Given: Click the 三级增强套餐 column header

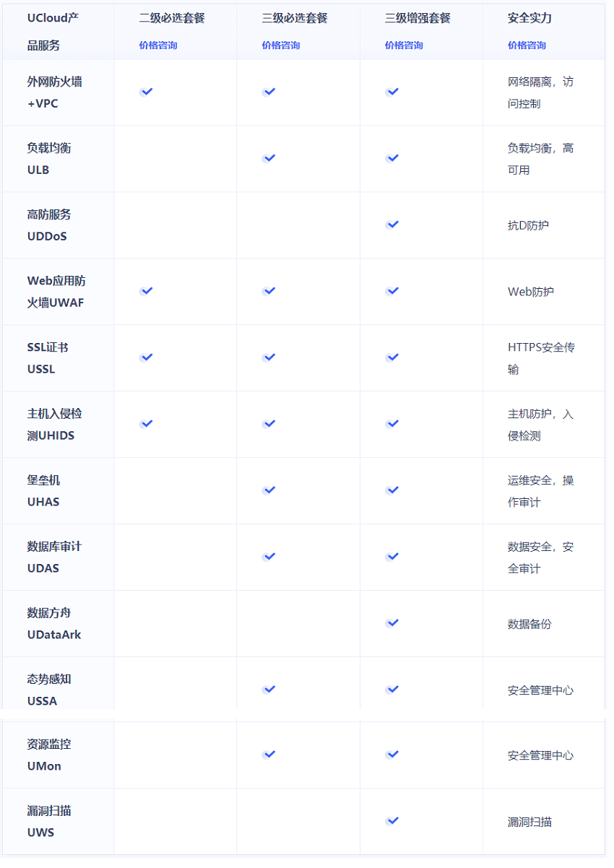Looking at the screenshot, I should tap(418, 19).
